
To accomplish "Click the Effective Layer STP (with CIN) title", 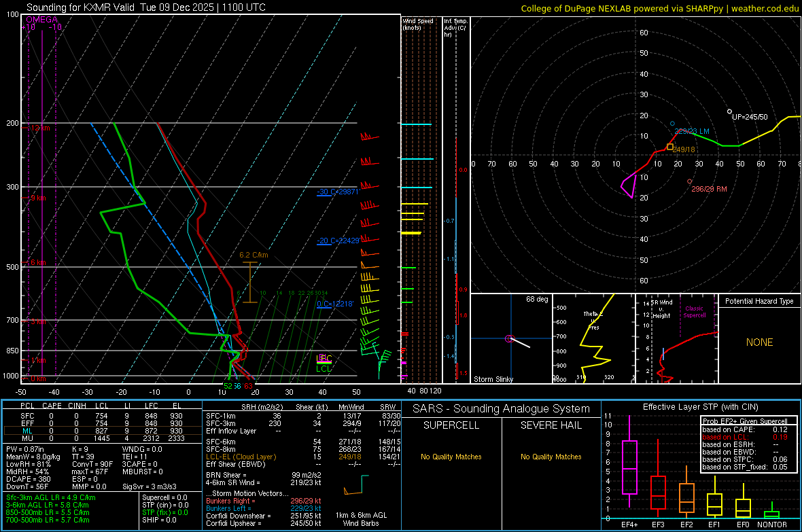I will (x=700, y=407).
